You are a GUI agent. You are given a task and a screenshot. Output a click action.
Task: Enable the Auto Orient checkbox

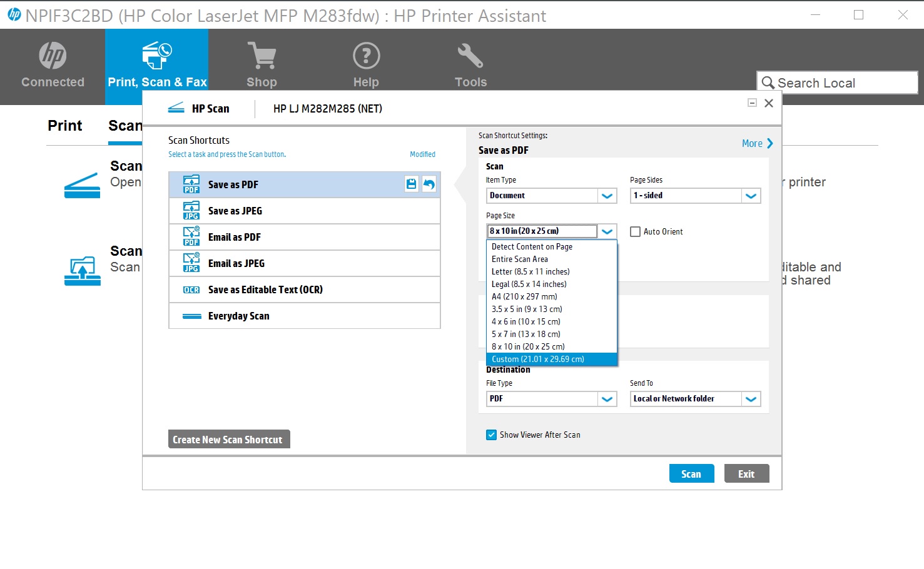[635, 231]
